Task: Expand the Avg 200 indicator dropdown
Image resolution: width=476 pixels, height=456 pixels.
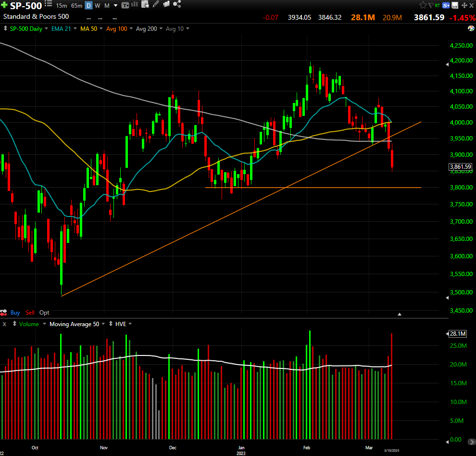Action: [161, 28]
